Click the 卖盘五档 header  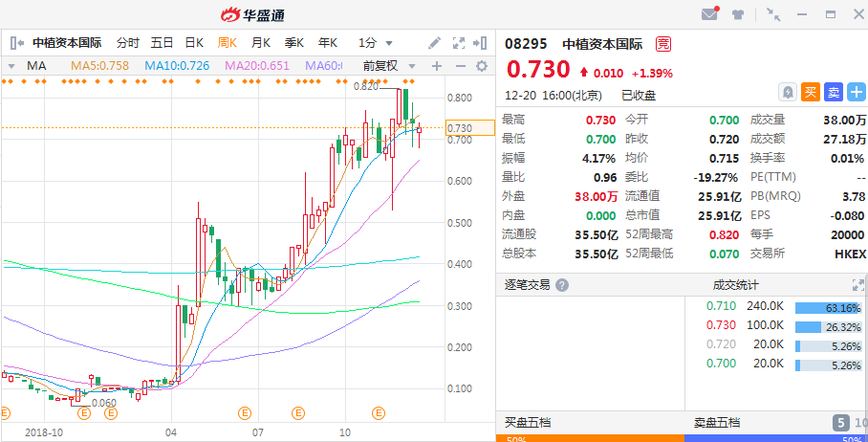[717, 423]
